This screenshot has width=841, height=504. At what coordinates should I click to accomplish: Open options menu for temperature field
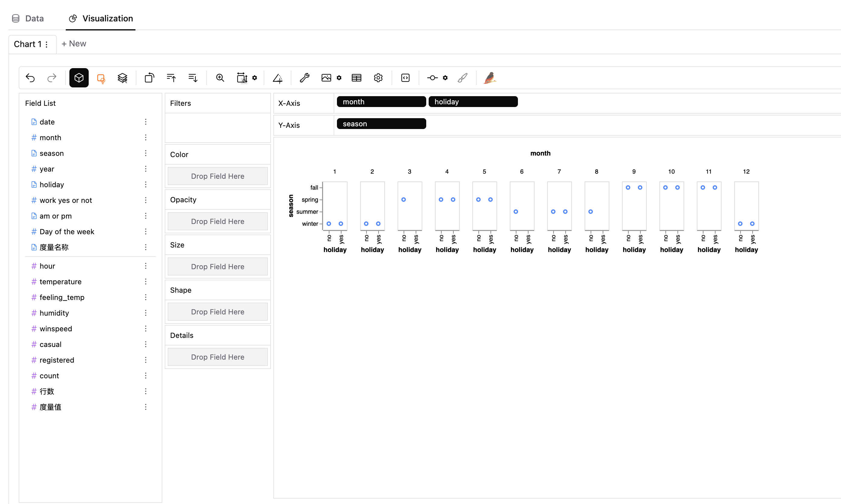pos(146,282)
